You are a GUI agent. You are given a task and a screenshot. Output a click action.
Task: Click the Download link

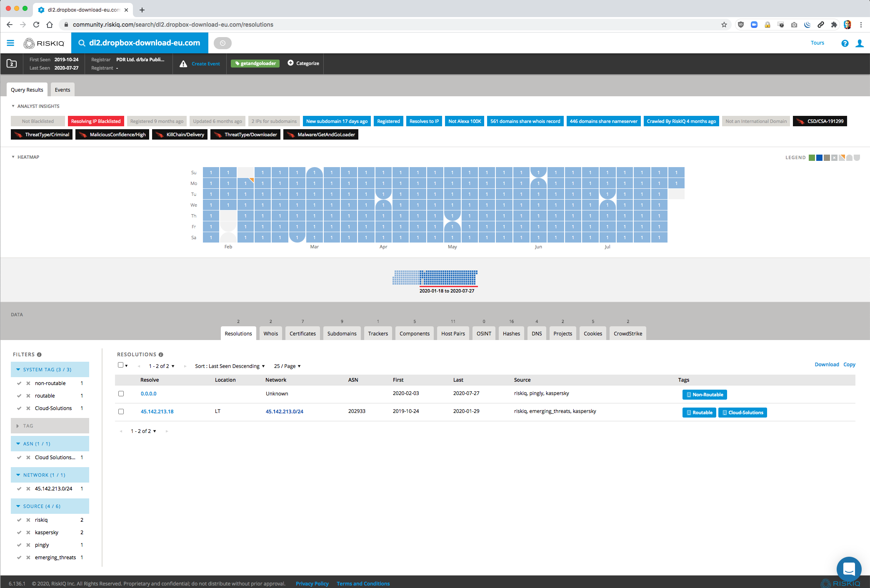coord(827,365)
